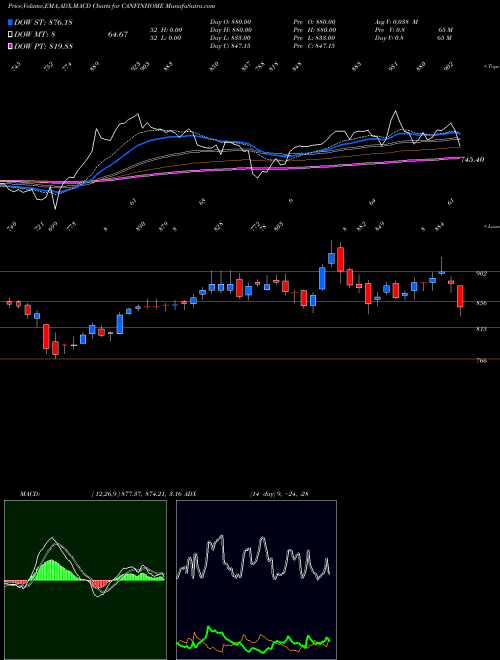500x660 pixels.
Task: Select the Day C close price text
Action: click(x=230, y=46)
